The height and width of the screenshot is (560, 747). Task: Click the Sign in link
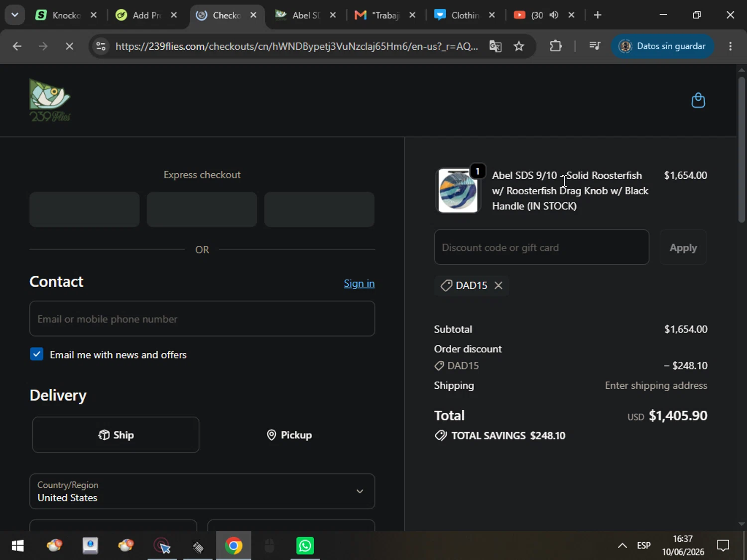coord(359,283)
